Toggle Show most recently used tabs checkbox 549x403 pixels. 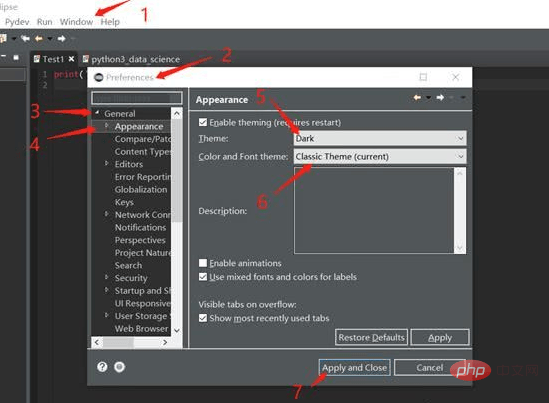pyautogui.click(x=203, y=318)
